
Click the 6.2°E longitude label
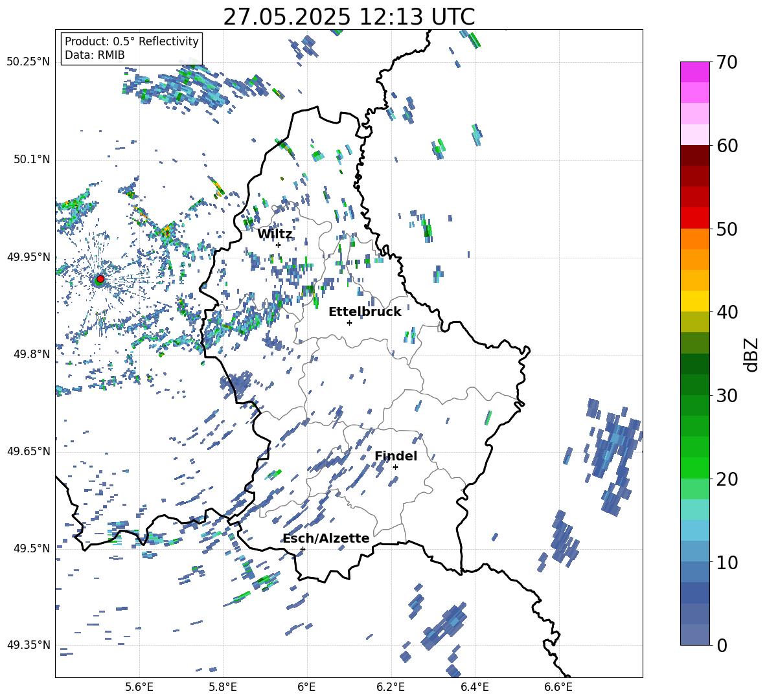click(391, 687)
